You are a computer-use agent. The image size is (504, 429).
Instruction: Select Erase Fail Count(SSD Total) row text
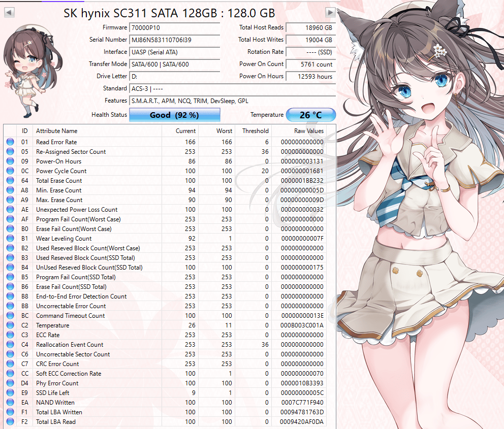point(71,286)
